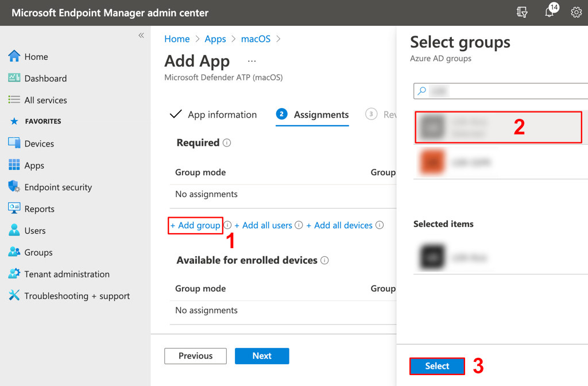Select the highlighted gray-avatar group row
588x386 pixels.
(x=501, y=127)
